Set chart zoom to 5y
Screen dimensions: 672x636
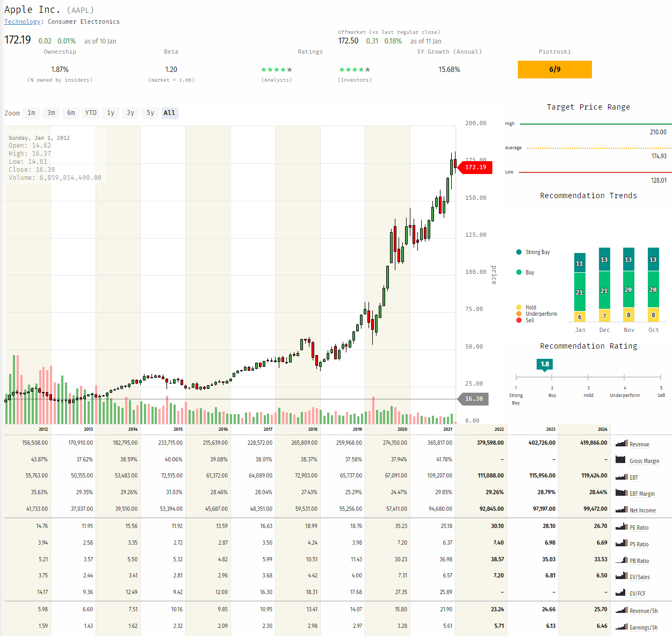150,113
